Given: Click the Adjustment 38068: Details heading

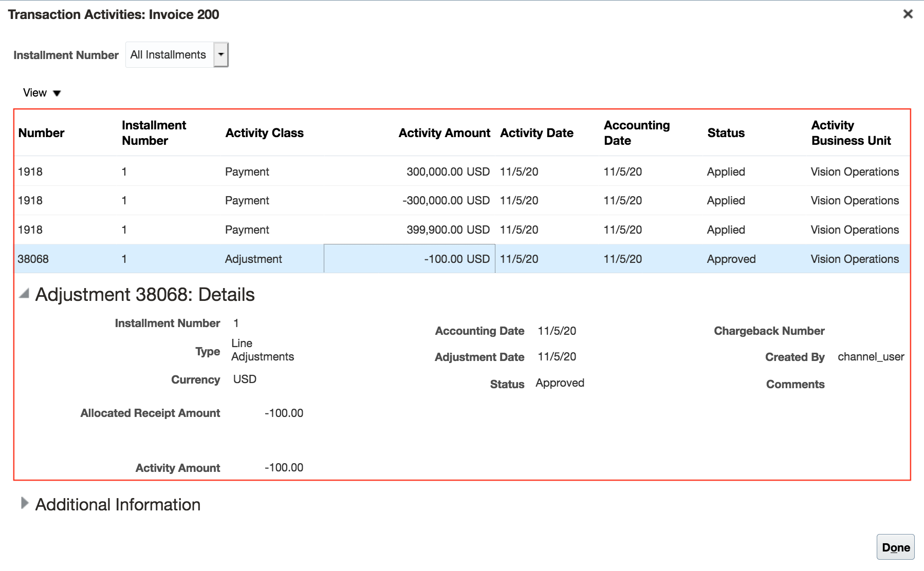Looking at the screenshot, I should pos(144,294).
